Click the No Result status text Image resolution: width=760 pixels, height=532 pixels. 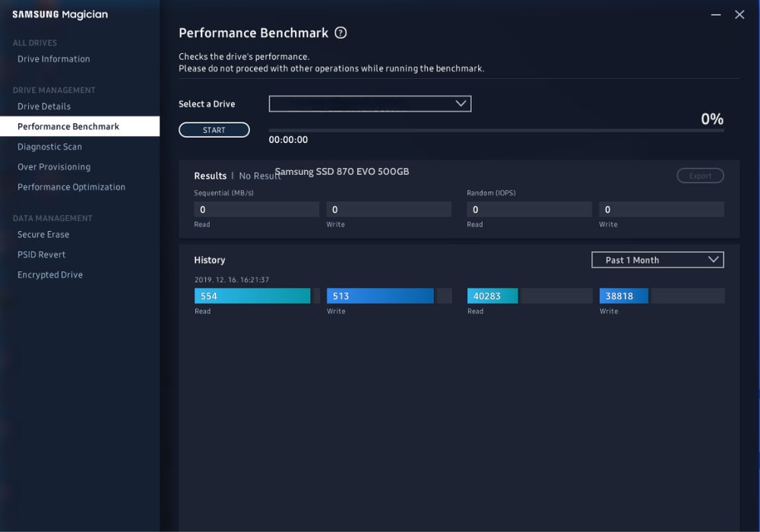click(x=260, y=176)
